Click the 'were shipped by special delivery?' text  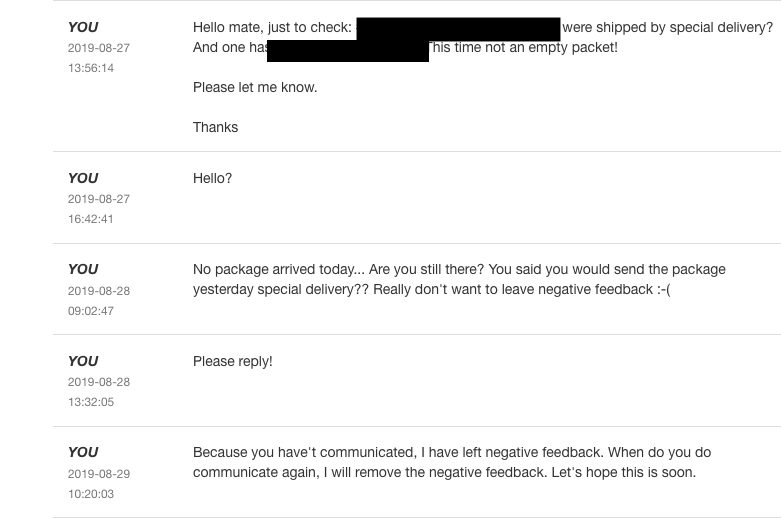coord(668,27)
